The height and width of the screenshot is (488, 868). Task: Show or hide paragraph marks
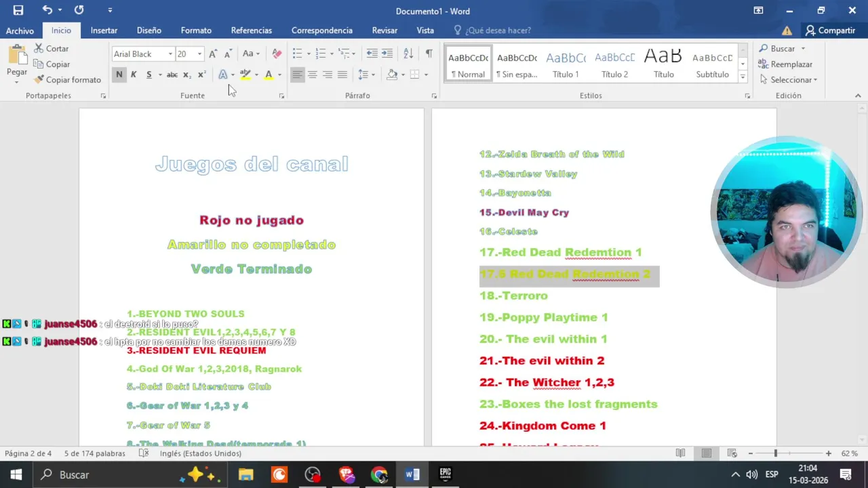click(429, 54)
